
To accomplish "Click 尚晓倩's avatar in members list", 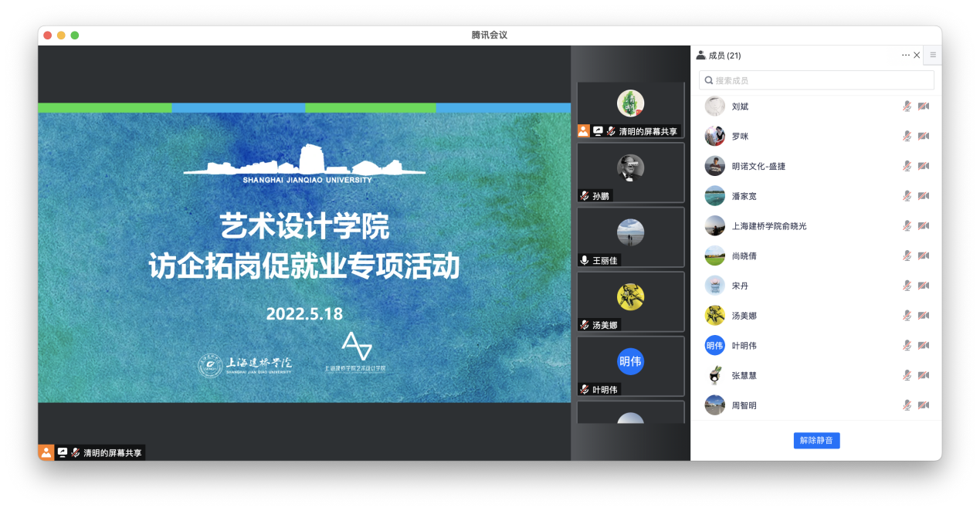I will coord(714,255).
